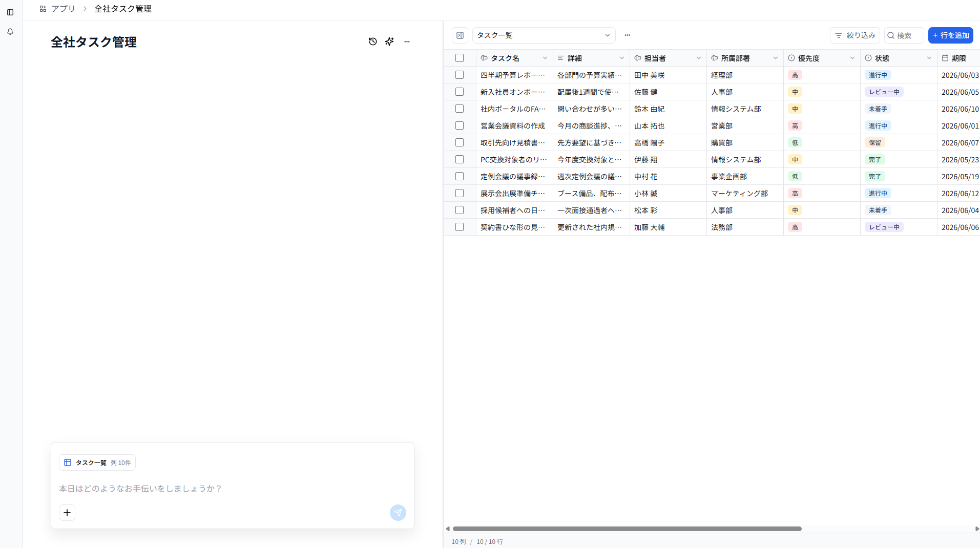Screen dimensions: 980x548
Task: Click the アプリ breadcrumb link
Action: (x=64, y=9)
